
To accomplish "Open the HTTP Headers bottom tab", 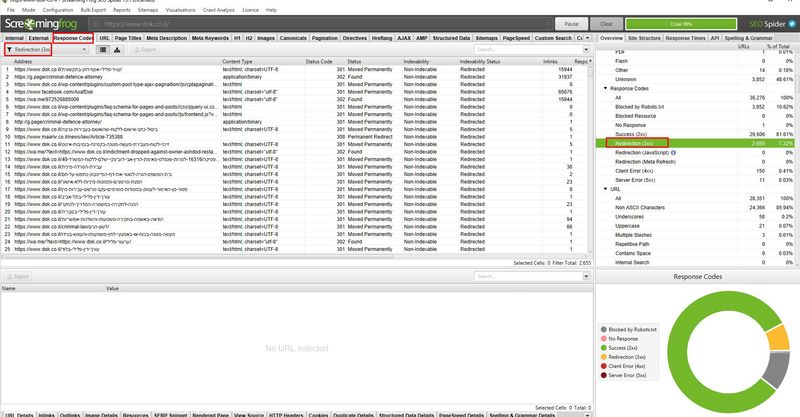I will (x=286, y=414).
